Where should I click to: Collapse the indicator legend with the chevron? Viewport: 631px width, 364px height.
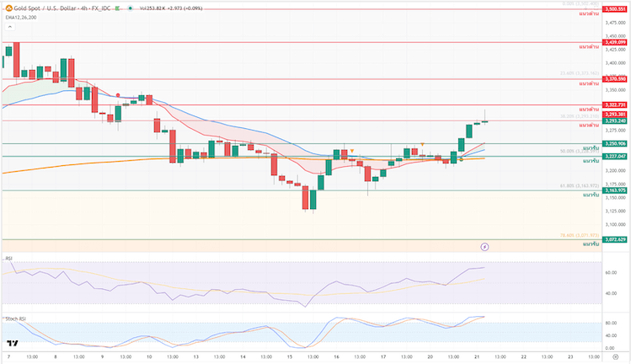(10, 27)
